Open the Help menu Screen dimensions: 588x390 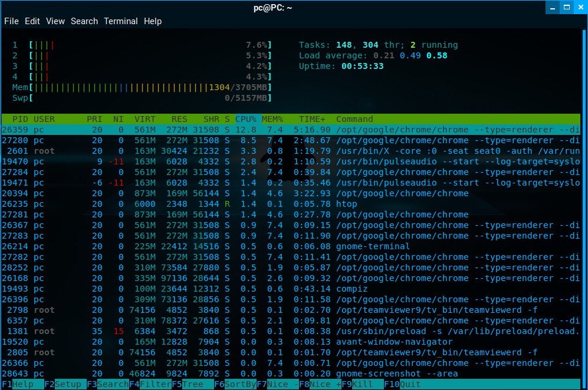(x=153, y=21)
